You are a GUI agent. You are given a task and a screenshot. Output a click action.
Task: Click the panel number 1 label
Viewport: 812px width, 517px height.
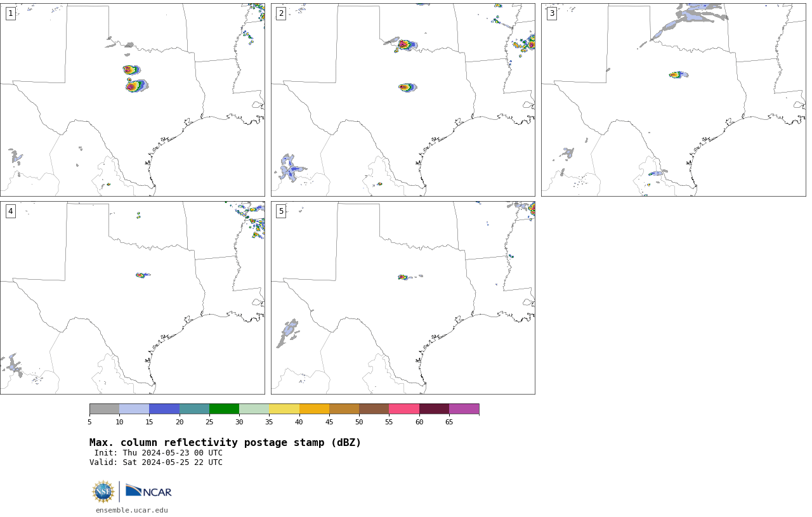(11, 13)
